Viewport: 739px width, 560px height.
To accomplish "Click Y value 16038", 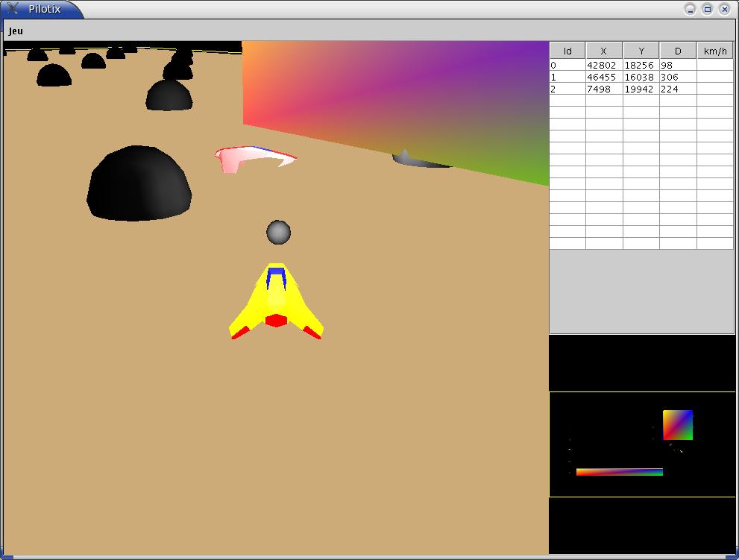I will click(x=639, y=77).
